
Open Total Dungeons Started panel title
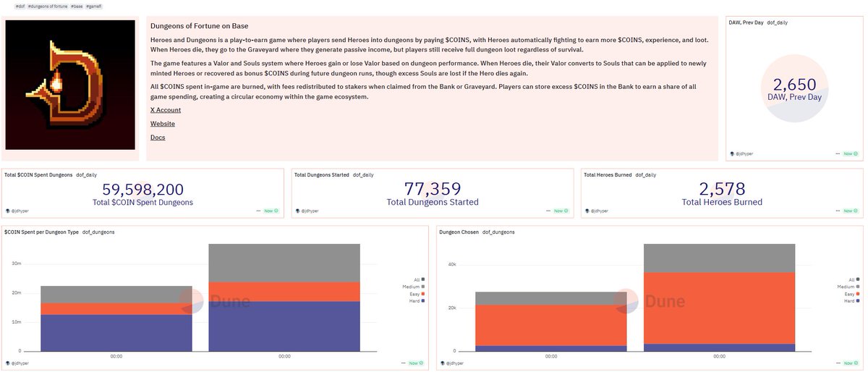321,174
